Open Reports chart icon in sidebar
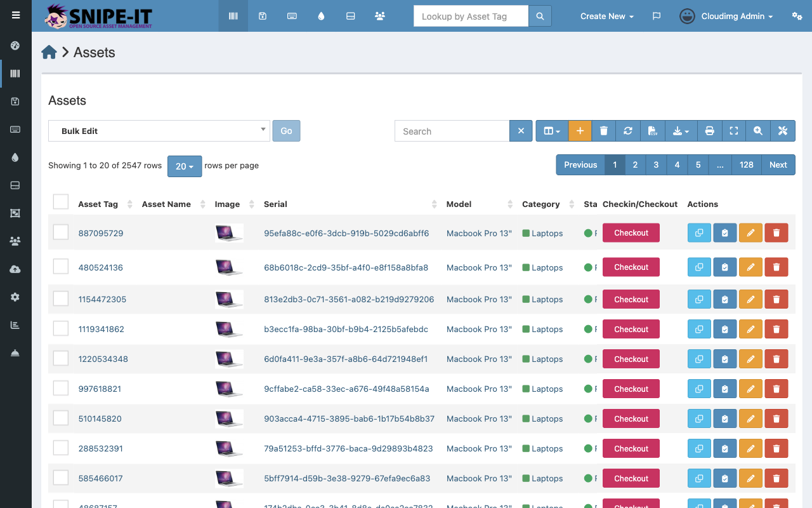 pos(15,325)
